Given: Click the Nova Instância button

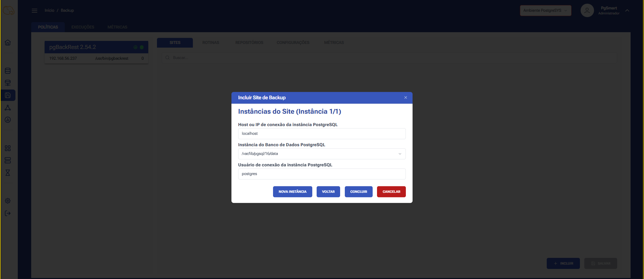Looking at the screenshot, I should [292, 192].
